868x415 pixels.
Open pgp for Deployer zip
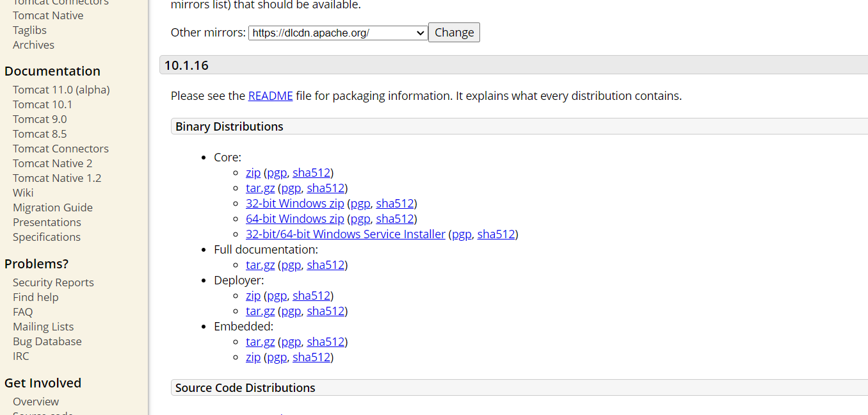pyautogui.click(x=277, y=296)
